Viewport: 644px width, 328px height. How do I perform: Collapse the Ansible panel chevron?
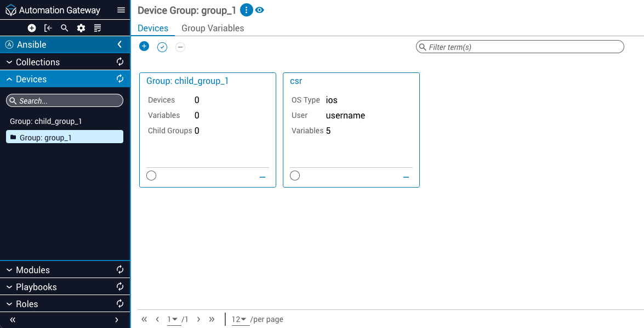(119, 44)
